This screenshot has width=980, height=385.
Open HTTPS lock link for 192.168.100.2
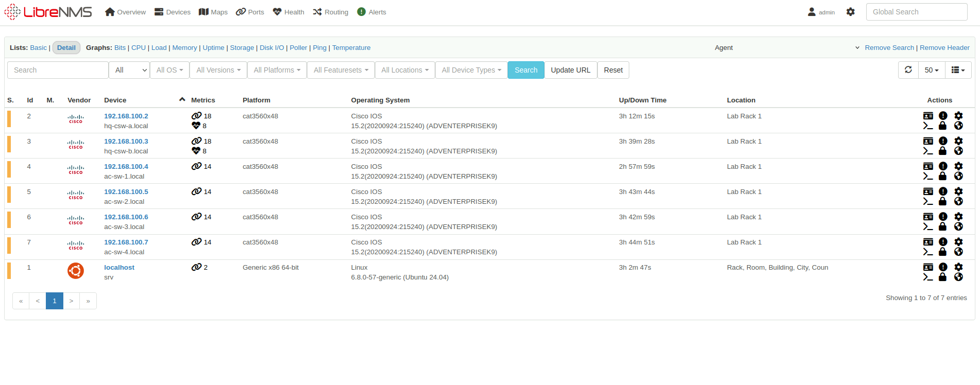[x=942, y=126]
